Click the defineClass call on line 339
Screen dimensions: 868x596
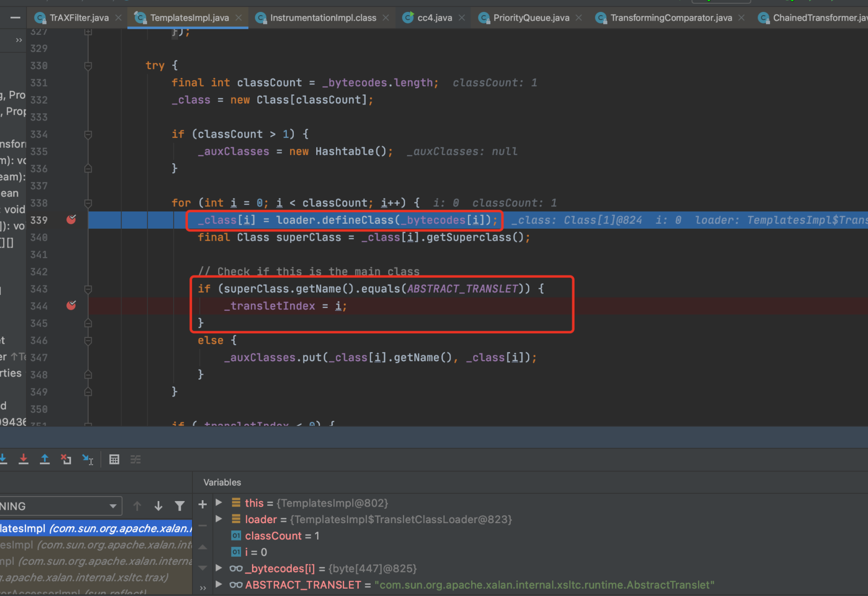tap(357, 220)
